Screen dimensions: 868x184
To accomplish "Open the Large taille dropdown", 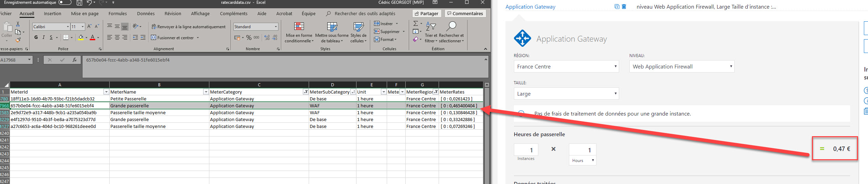I will tap(566, 94).
